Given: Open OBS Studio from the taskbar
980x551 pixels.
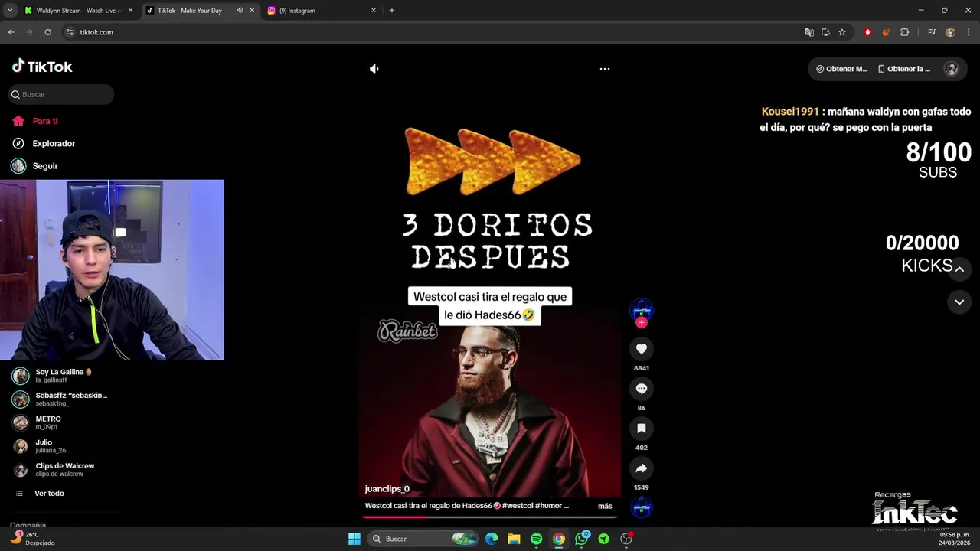Looking at the screenshot, I should [x=626, y=539].
